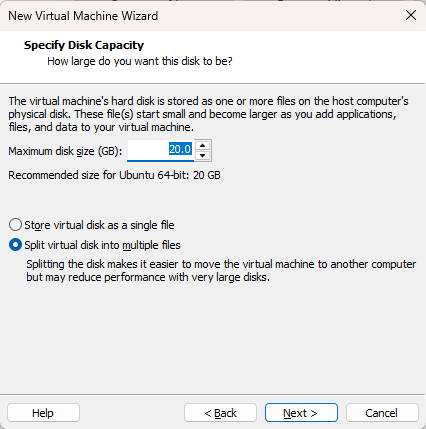Cancel the wizard
The image size is (426, 429).
[382, 413]
